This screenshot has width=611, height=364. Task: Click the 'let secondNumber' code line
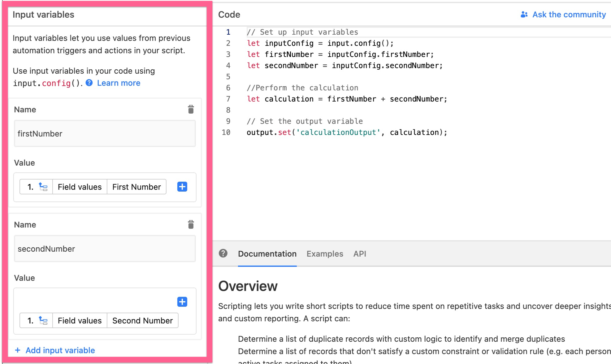click(x=344, y=66)
